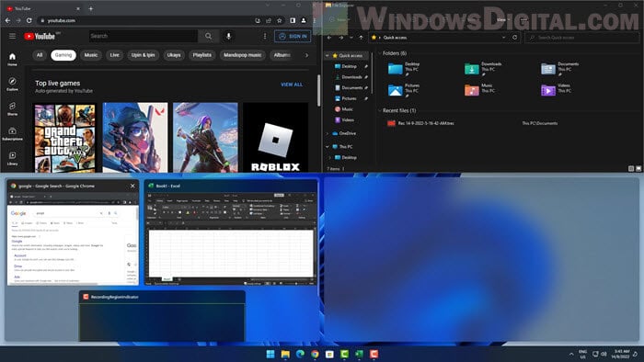The width and height of the screenshot is (644, 362).
Task: Snap the Book1 - Excel window thumbnail
Action: 231,232
